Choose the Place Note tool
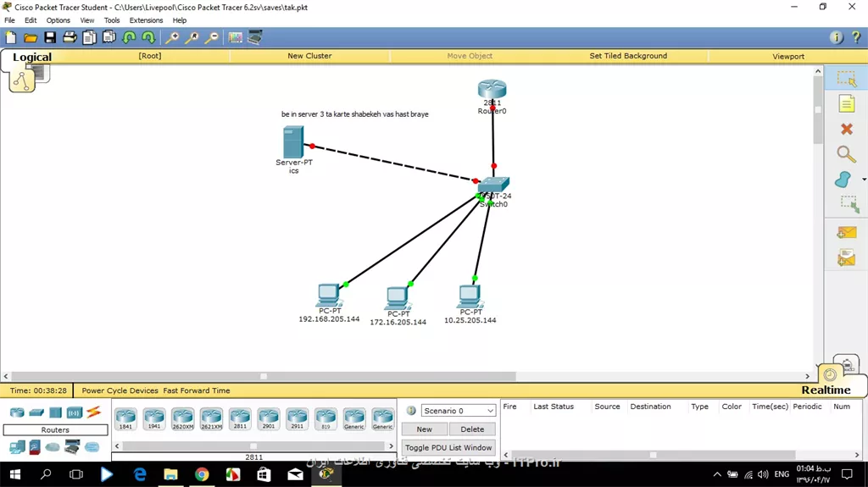This screenshot has height=487, width=868. click(x=847, y=104)
